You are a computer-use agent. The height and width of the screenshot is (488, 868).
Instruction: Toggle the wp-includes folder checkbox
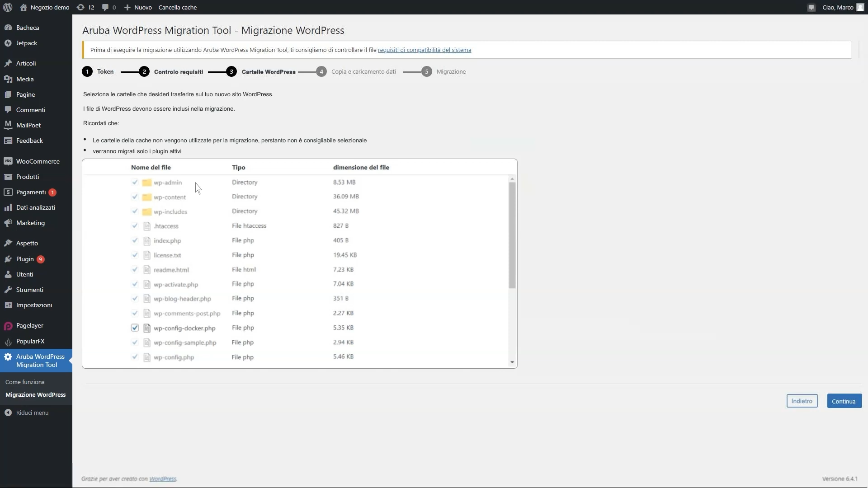[135, 211]
